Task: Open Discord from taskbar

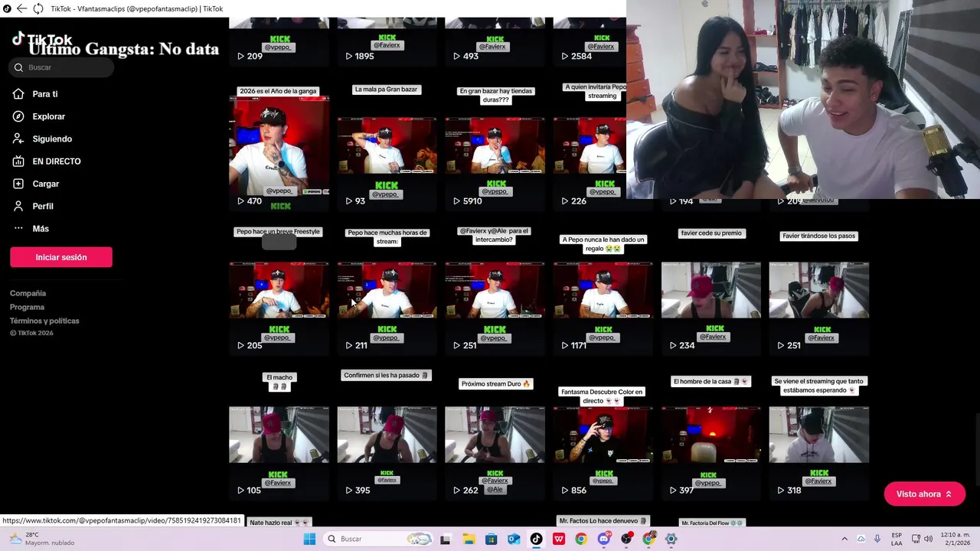Action: coord(604,539)
